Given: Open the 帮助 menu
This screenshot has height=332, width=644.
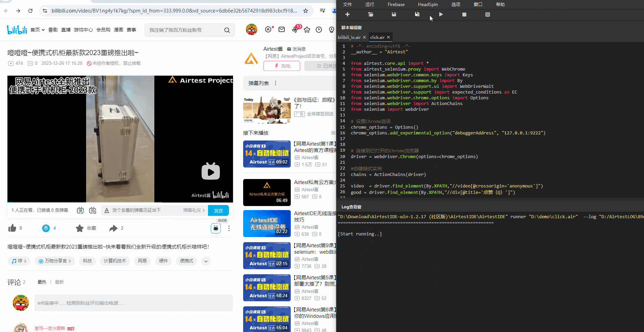Looking at the screenshot, I should click(x=500, y=4).
